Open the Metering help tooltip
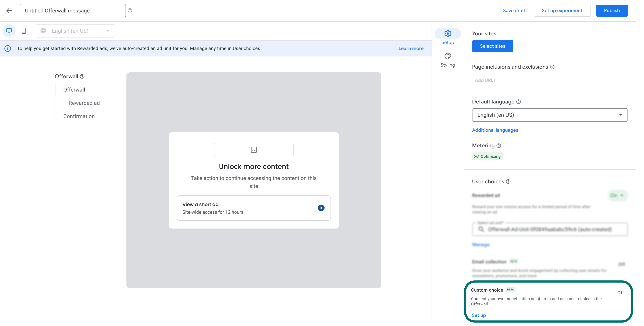The width and height of the screenshot is (644, 326). (x=499, y=146)
